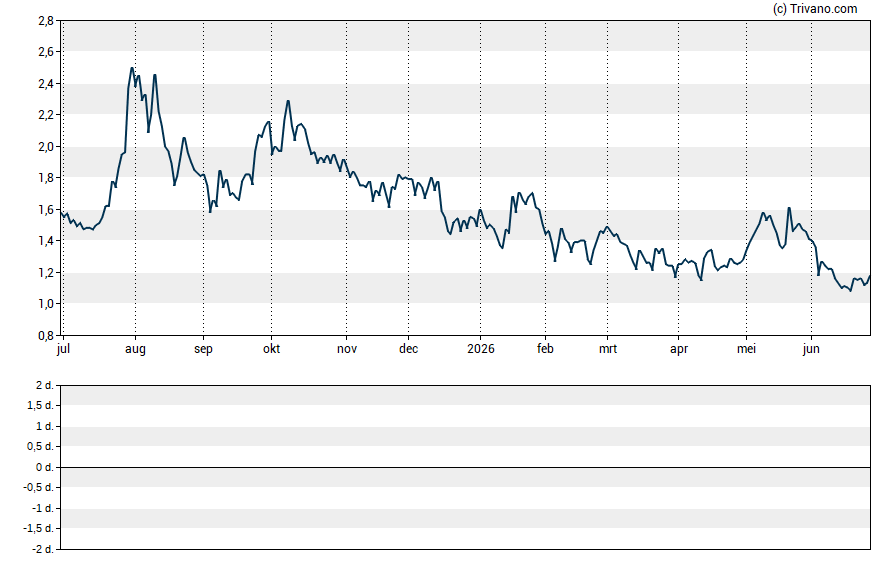Image resolution: width=888 pixels, height=565 pixels.
Task: Click the '1,6' price axis label
Action: pyautogui.click(x=46, y=209)
